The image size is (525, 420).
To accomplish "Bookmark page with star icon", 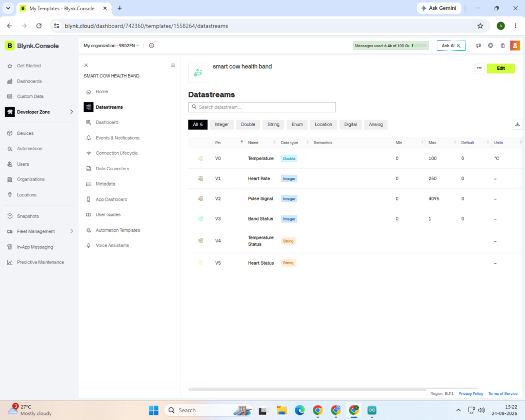I will [x=480, y=26].
